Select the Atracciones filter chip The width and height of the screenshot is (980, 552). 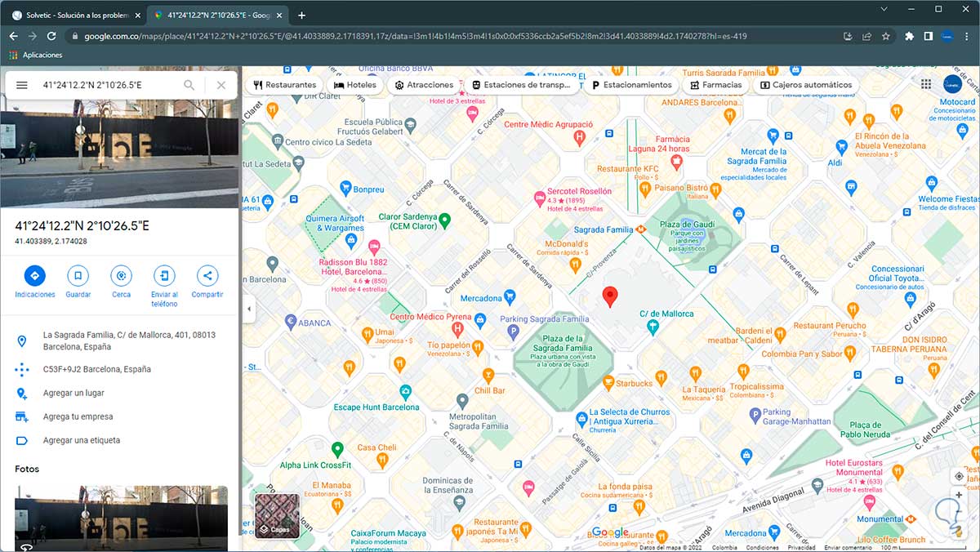423,85
